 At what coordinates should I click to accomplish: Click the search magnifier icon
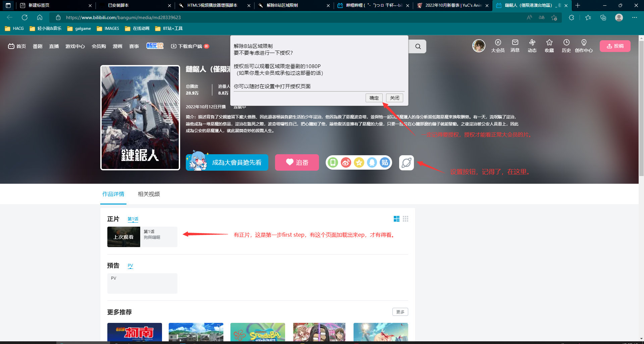point(418,47)
